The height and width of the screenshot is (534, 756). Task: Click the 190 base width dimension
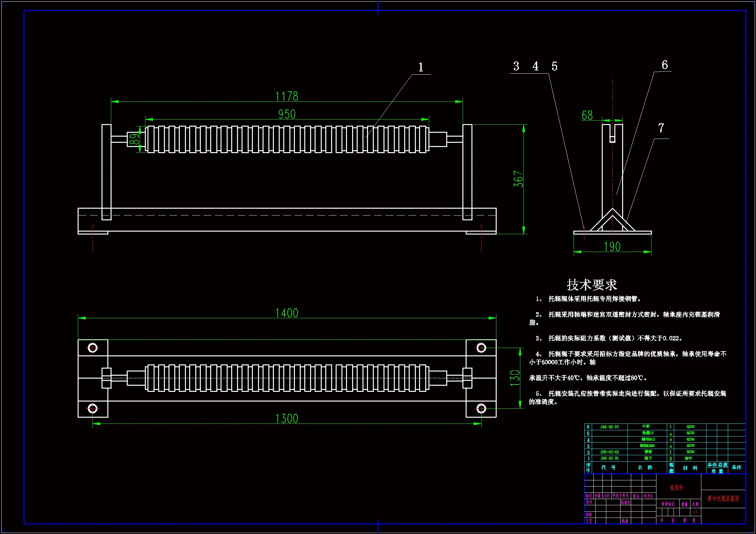pos(612,247)
